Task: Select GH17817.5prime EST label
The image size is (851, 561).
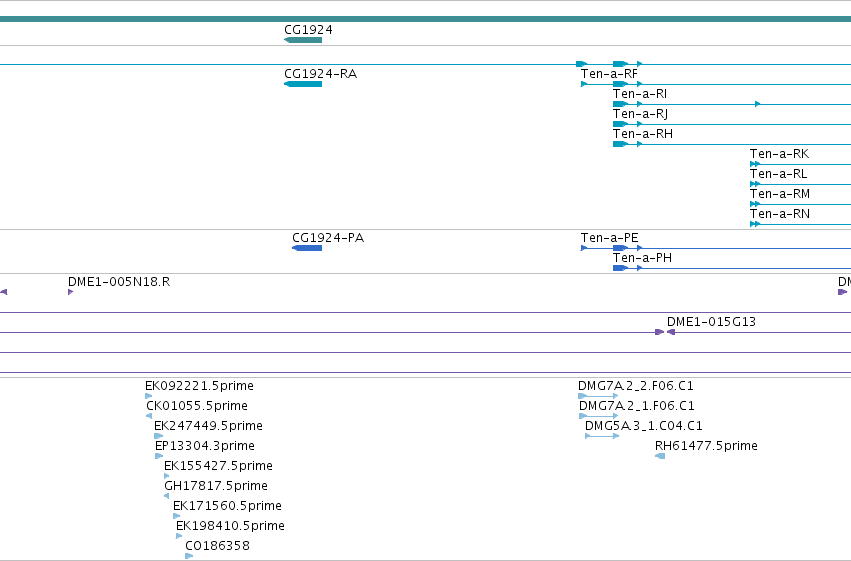Action: click(215, 486)
